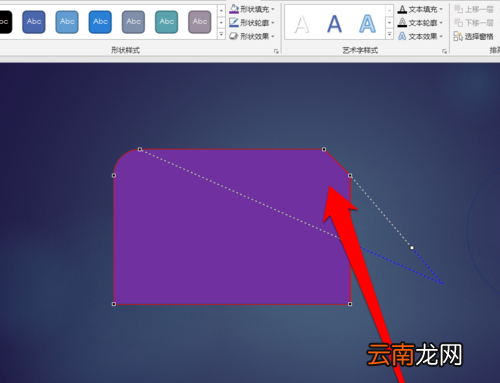Select the top-right edit point before the diagonal

(324, 149)
